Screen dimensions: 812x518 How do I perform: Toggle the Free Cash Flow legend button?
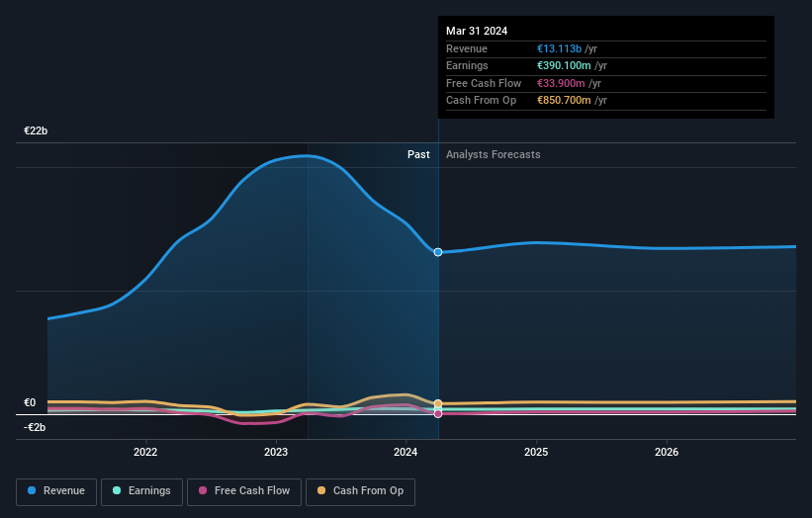(244, 491)
